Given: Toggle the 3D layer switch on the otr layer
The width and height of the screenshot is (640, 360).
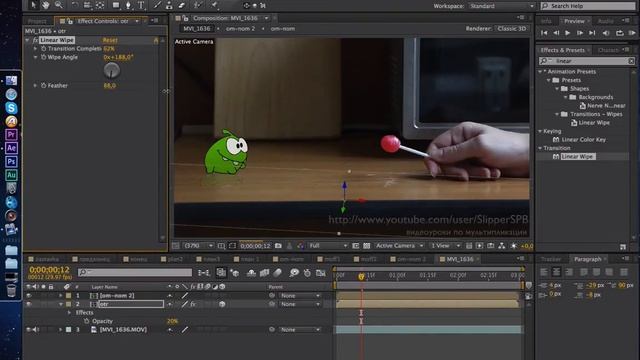Looking at the screenshot, I should [x=222, y=304].
